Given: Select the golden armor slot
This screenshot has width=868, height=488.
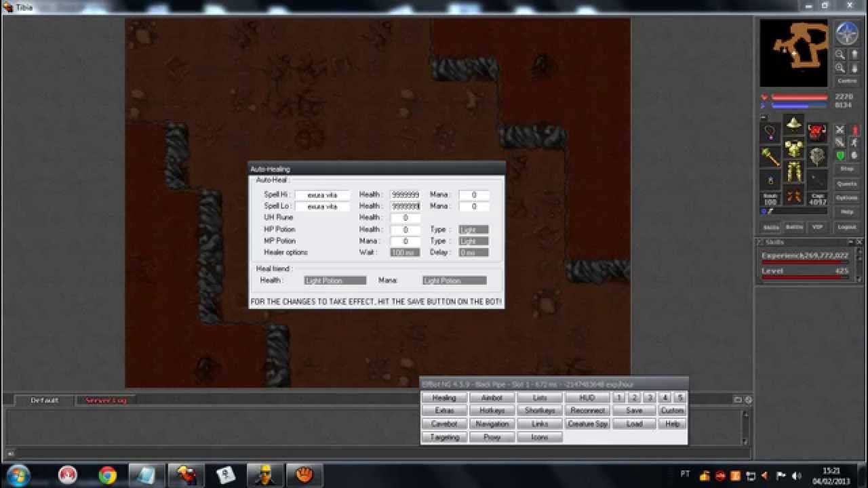Looking at the screenshot, I should [x=794, y=148].
